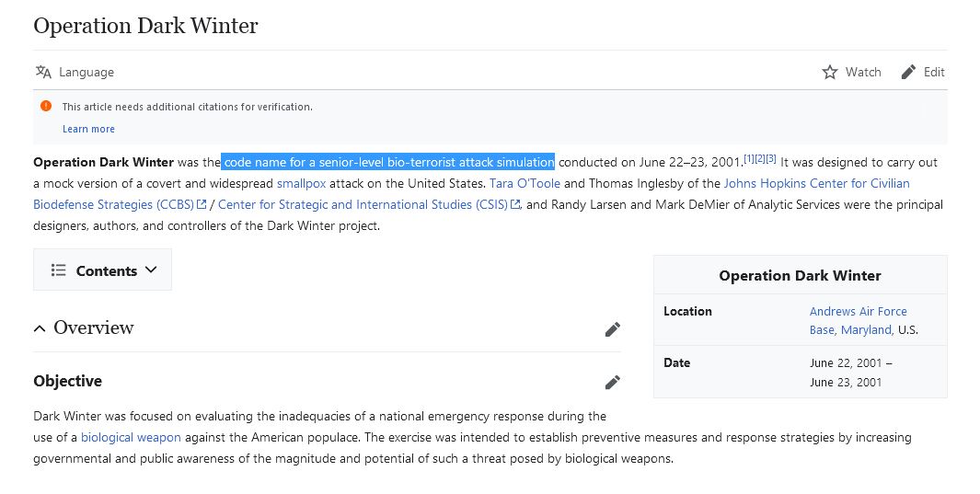The image size is (980, 494).
Task: Click the Objective heading text
Action: pyautogui.click(x=67, y=381)
